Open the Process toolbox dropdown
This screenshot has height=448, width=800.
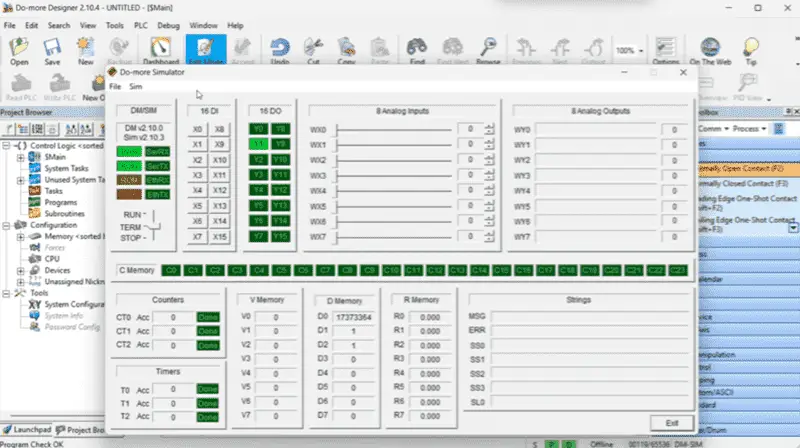[x=749, y=129]
